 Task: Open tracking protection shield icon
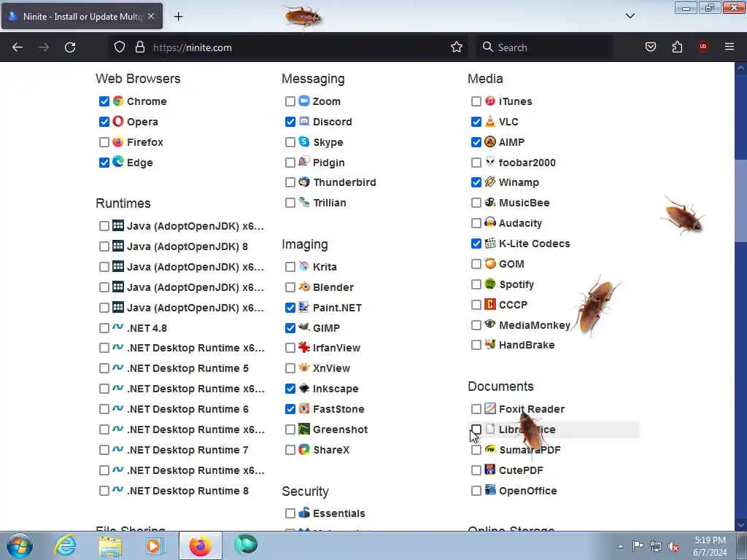pos(120,47)
